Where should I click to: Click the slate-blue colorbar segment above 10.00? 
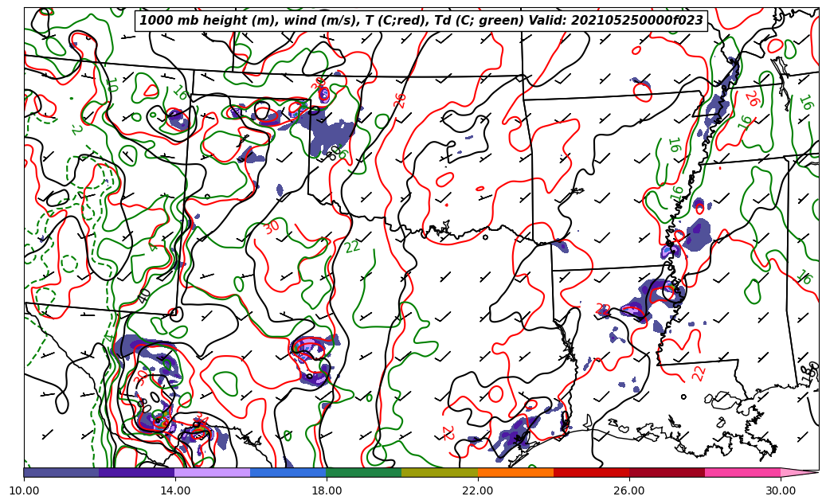click(61, 472)
